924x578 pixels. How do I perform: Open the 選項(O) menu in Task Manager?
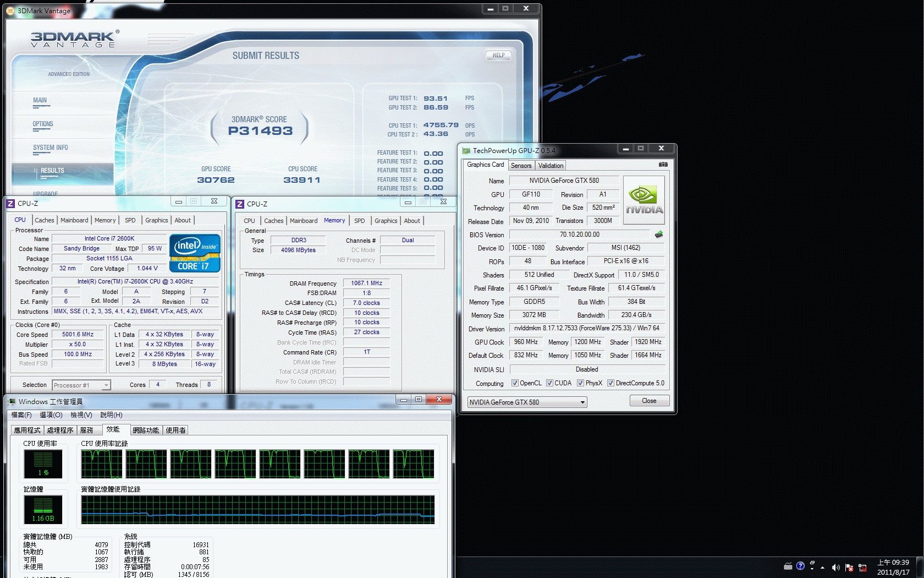tap(51, 415)
